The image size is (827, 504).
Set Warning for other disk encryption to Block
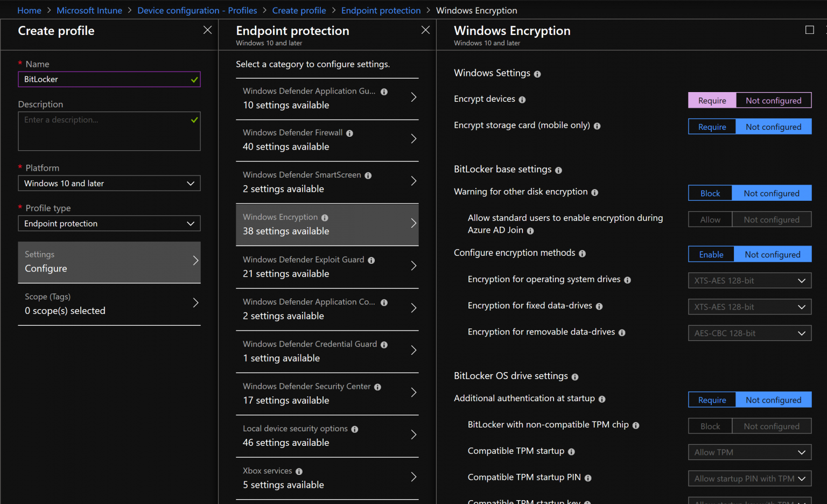click(710, 193)
